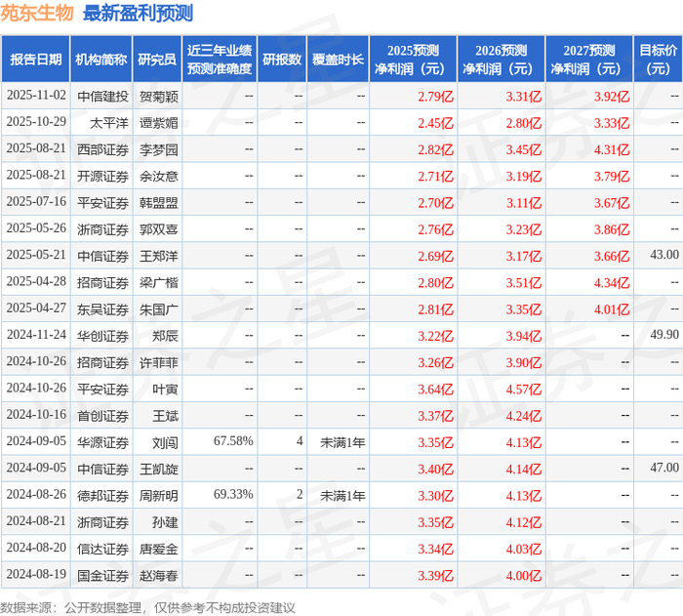
Task: Select the 华源证券 institution cell
Action: click(x=102, y=442)
